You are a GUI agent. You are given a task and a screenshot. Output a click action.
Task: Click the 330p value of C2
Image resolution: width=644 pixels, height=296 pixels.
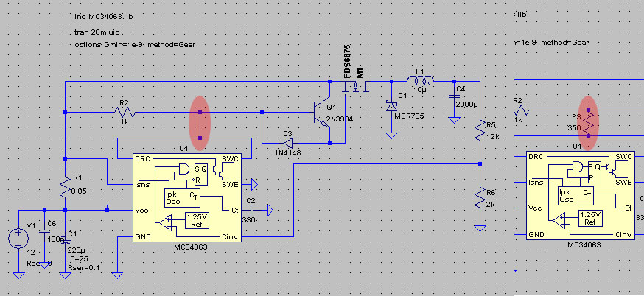point(249,220)
